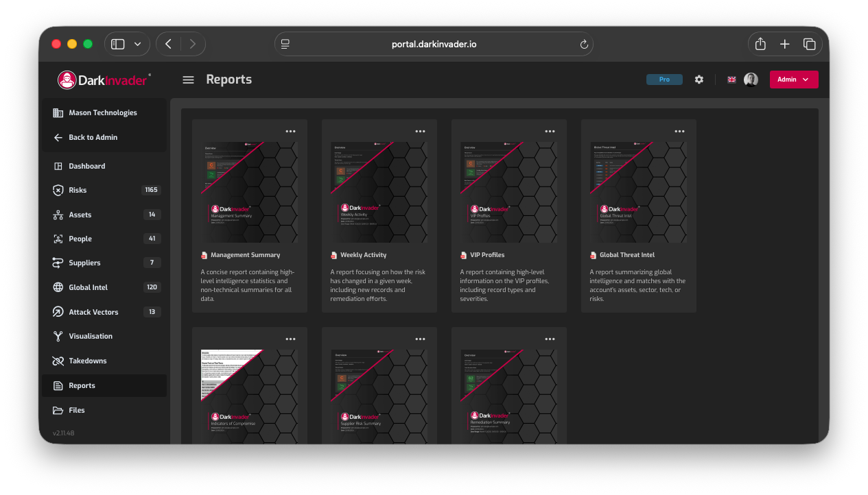Open Remediation Summary card options menu
The width and height of the screenshot is (868, 495).
tap(550, 339)
